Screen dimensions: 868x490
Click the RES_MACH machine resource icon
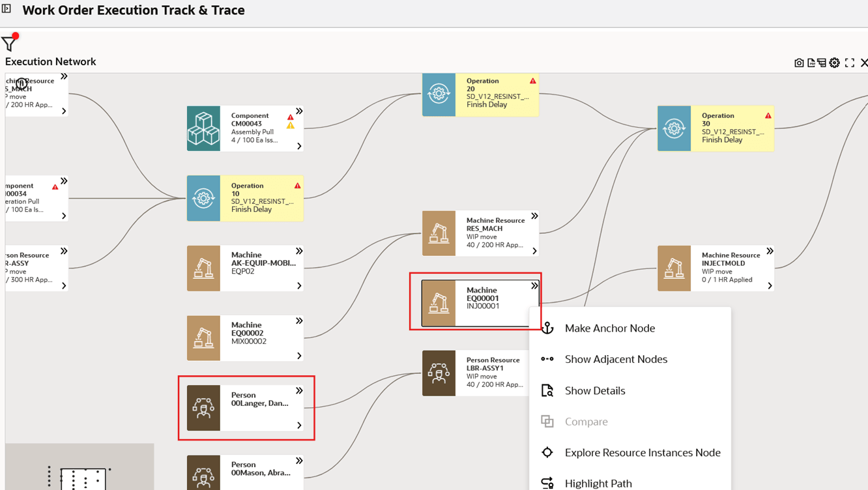[x=439, y=233]
